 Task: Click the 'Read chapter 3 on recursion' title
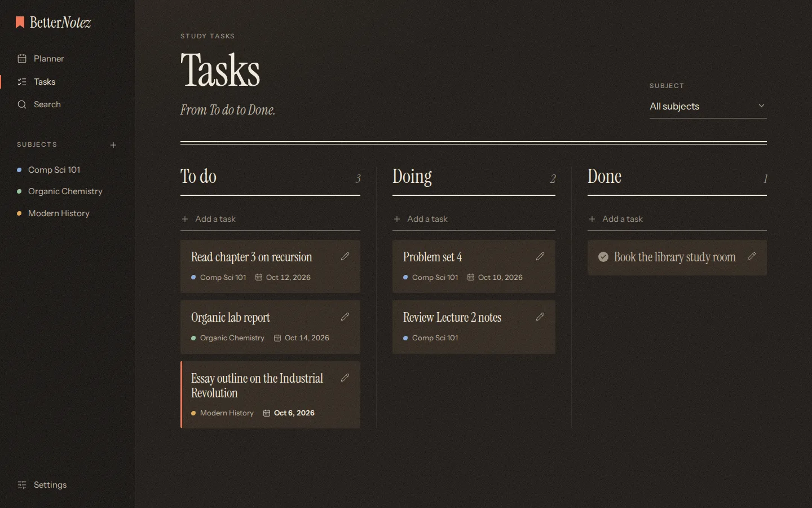tap(251, 257)
